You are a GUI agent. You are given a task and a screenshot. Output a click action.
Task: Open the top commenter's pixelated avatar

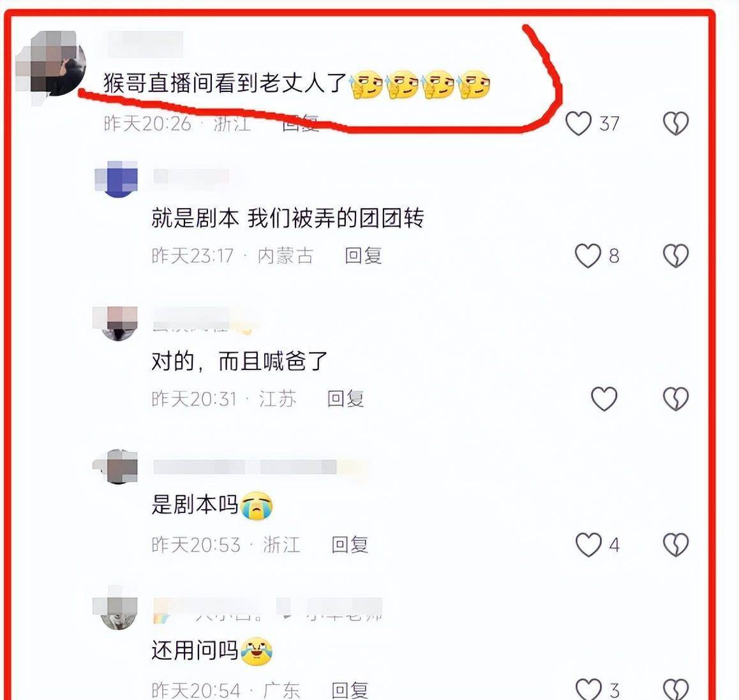pyautogui.click(x=51, y=64)
